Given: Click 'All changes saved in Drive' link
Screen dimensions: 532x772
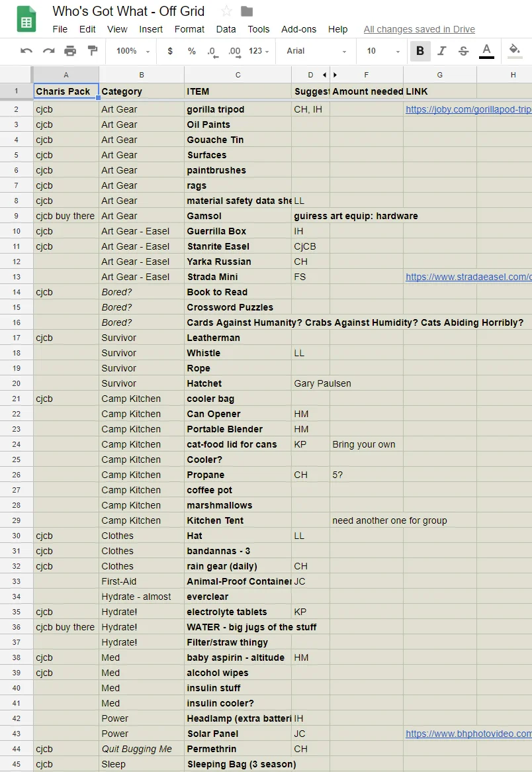Looking at the screenshot, I should coord(420,29).
